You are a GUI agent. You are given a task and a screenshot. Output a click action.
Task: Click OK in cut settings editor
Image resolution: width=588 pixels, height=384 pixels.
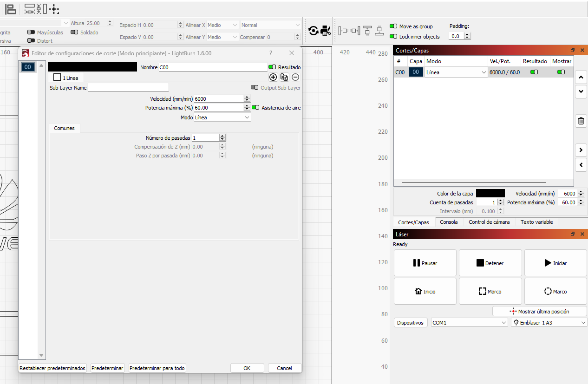(247, 368)
